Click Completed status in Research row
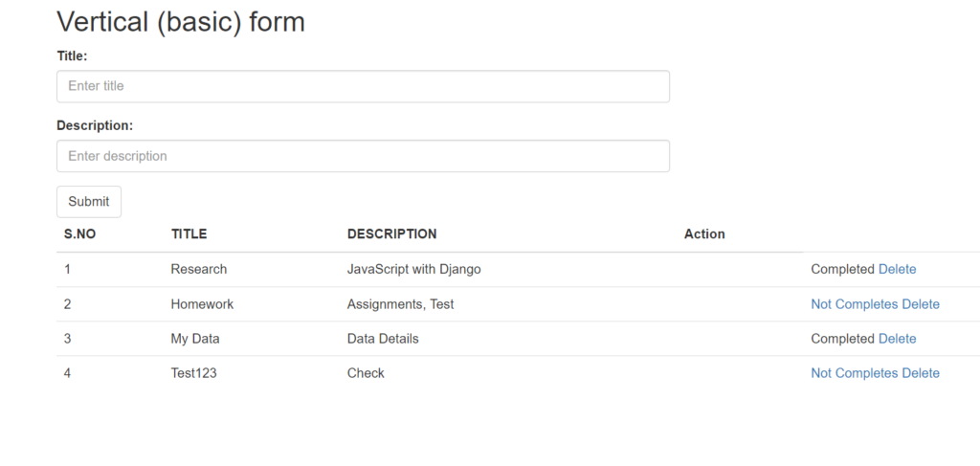The height and width of the screenshot is (466, 980). click(842, 270)
